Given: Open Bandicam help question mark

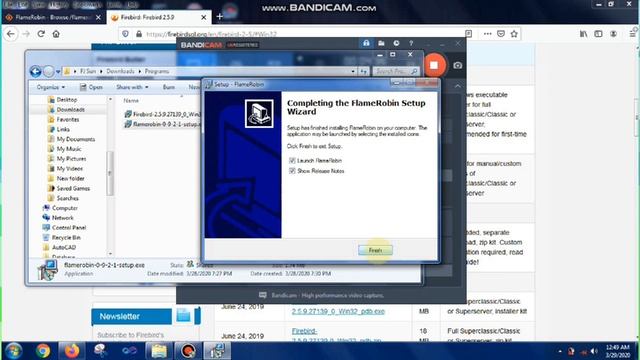Looking at the screenshot, I should pos(411,43).
